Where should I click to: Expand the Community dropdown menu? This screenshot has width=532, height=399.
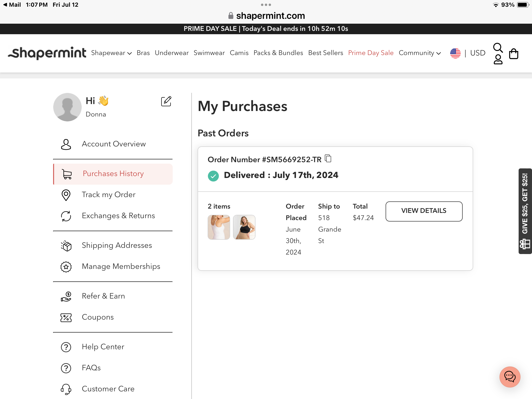pos(419,53)
